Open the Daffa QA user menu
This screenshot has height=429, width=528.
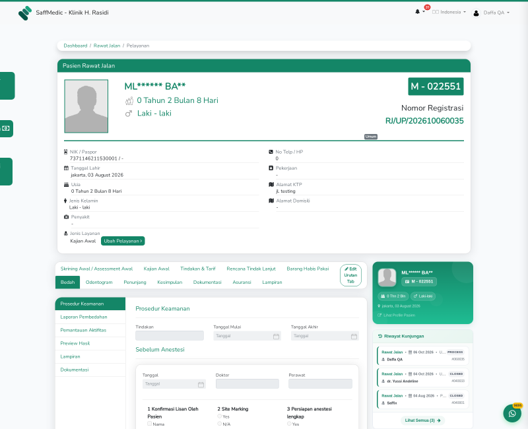point(491,13)
